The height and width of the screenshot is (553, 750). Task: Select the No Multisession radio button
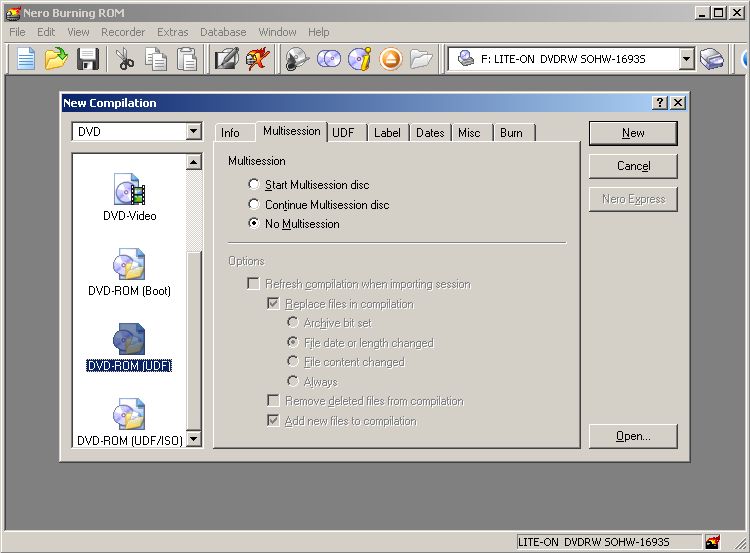(x=254, y=224)
